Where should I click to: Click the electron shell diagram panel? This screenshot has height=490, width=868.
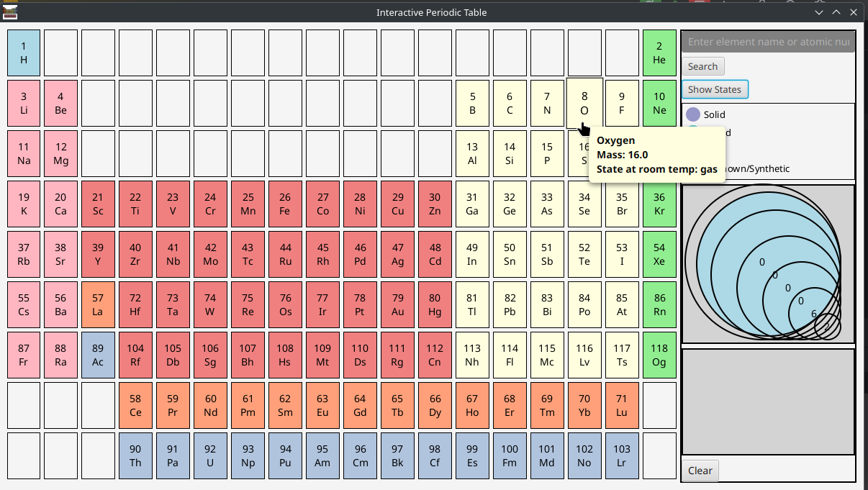pyautogui.click(x=768, y=264)
